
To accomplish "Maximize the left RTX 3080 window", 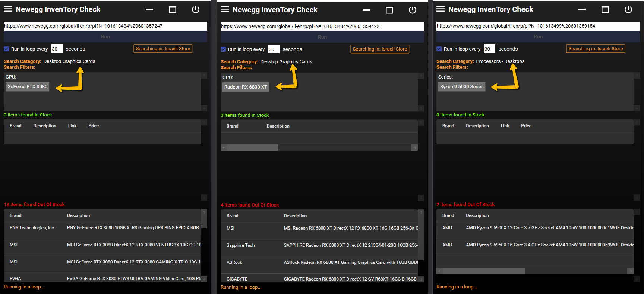I will click(x=173, y=10).
